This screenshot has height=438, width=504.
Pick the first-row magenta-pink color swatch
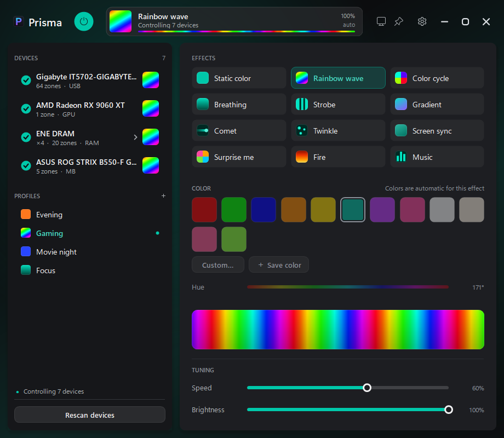(413, 210)
